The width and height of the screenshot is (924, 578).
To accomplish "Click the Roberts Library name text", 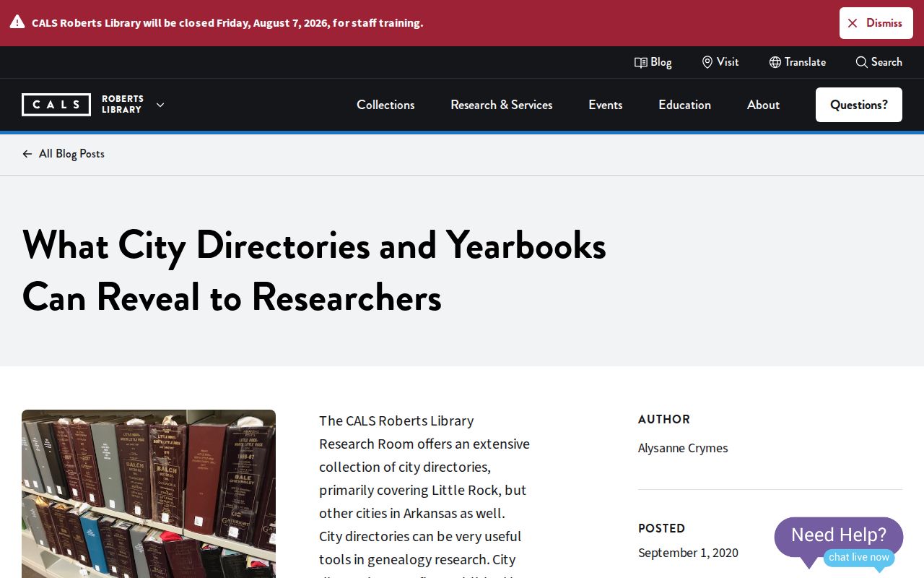I will [x=123, y=105].
